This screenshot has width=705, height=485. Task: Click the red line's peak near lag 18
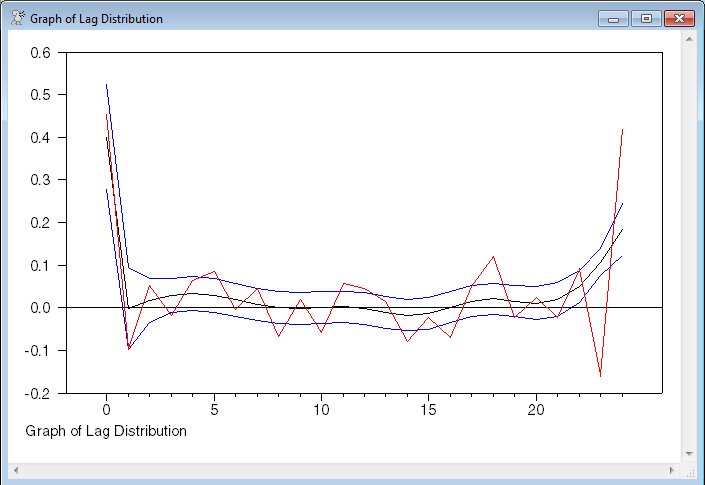click(493, 257)
